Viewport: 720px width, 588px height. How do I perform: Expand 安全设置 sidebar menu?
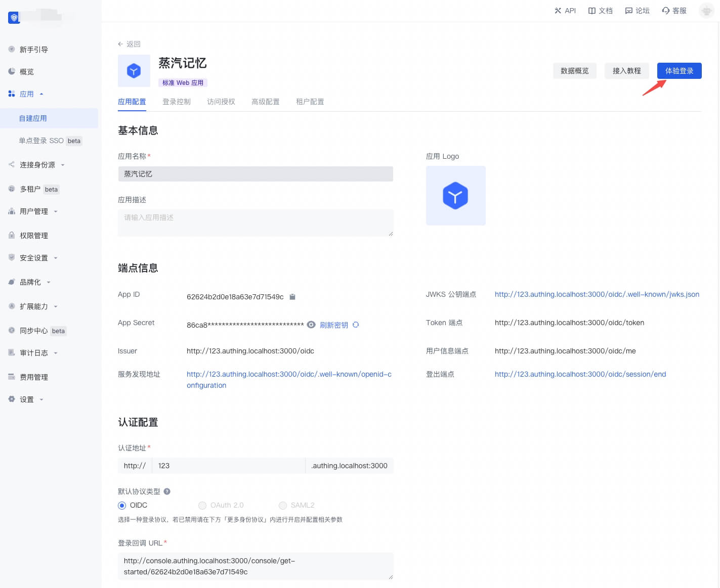(34, 258)
